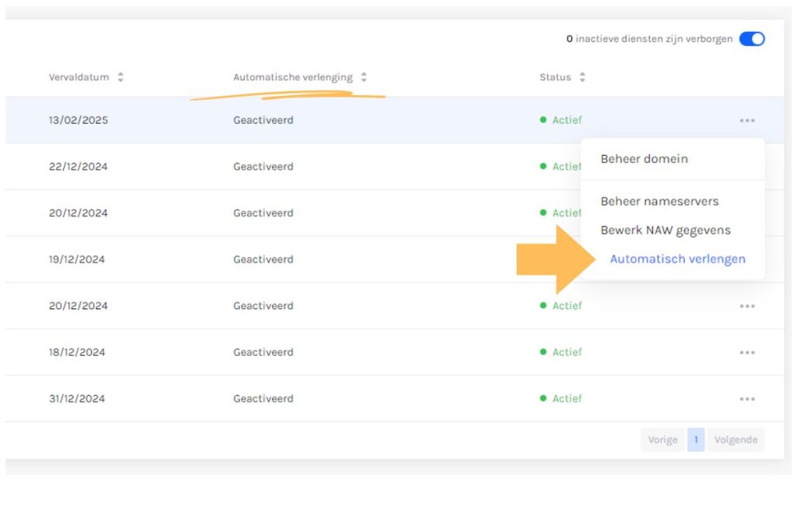Select Automatisch verlengen in the menu

pyautogui.click(x=677, y=259)
